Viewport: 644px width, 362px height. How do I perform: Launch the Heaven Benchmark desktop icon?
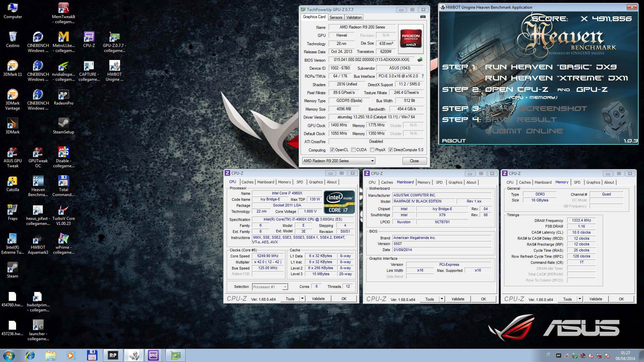(x=38, y=186)
